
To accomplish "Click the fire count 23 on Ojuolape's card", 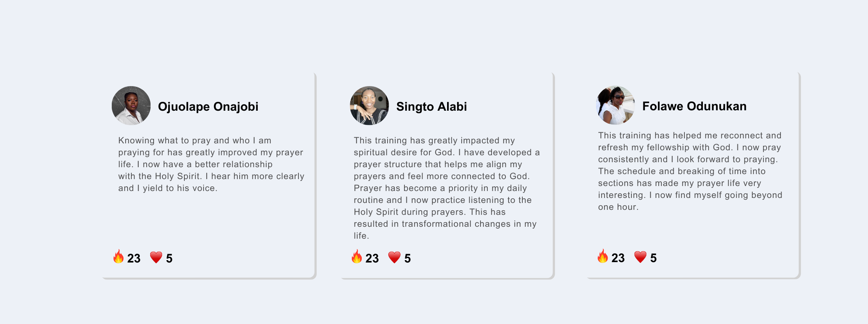I will click(x=134, y=258).
